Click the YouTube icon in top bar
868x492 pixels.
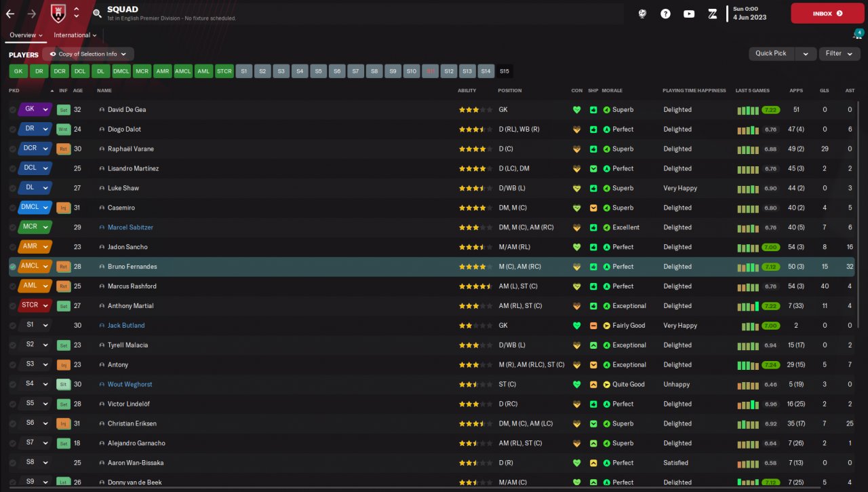pyautogui.click(x=689, y=14)
